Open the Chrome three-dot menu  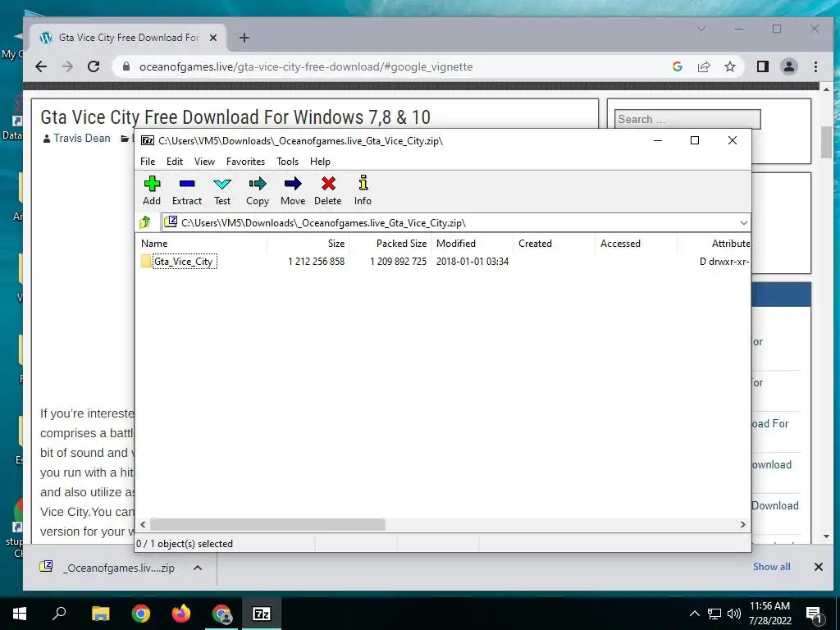tap(815, 66)
